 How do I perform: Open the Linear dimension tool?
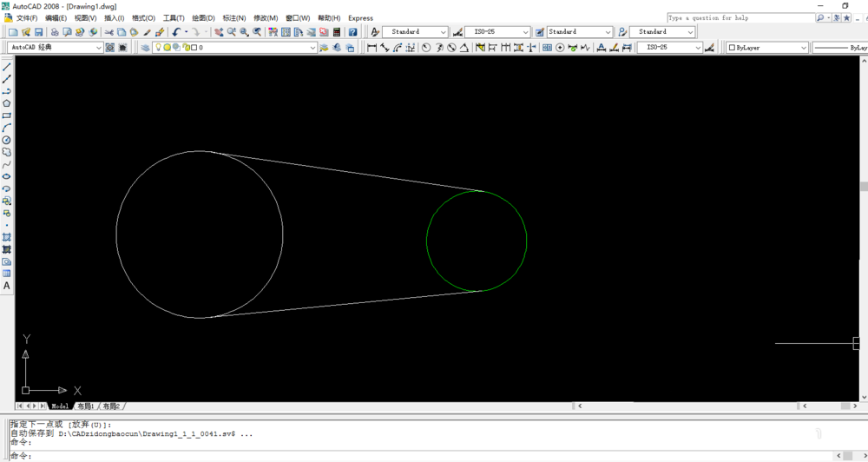tap(372, 48)
